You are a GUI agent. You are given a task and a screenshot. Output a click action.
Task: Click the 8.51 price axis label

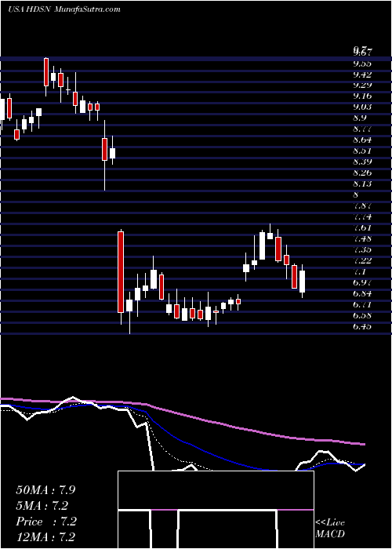point(362,151)
